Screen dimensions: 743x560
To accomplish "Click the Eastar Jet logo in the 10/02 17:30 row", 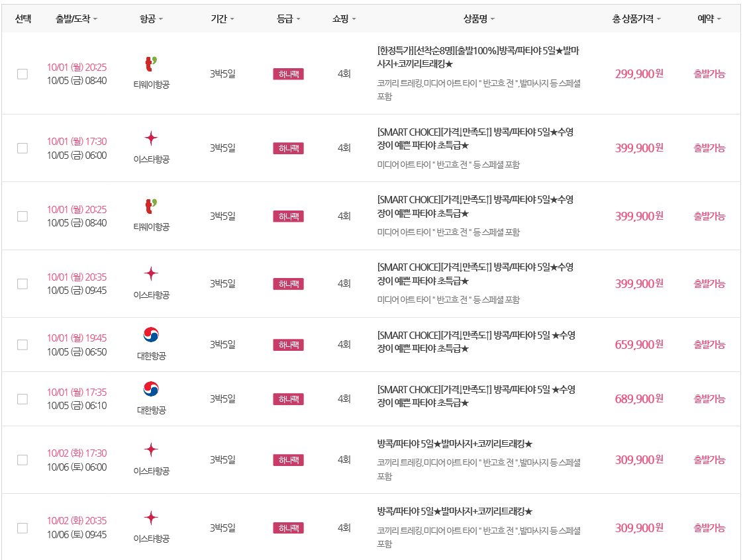I will (x=151, y=449).
